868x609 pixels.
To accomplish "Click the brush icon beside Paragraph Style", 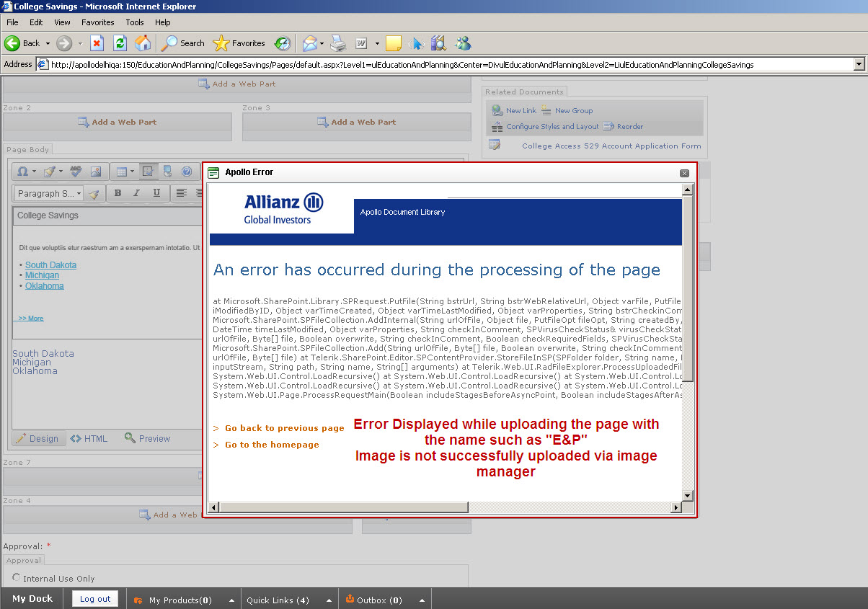I will [x=94, y=194].
